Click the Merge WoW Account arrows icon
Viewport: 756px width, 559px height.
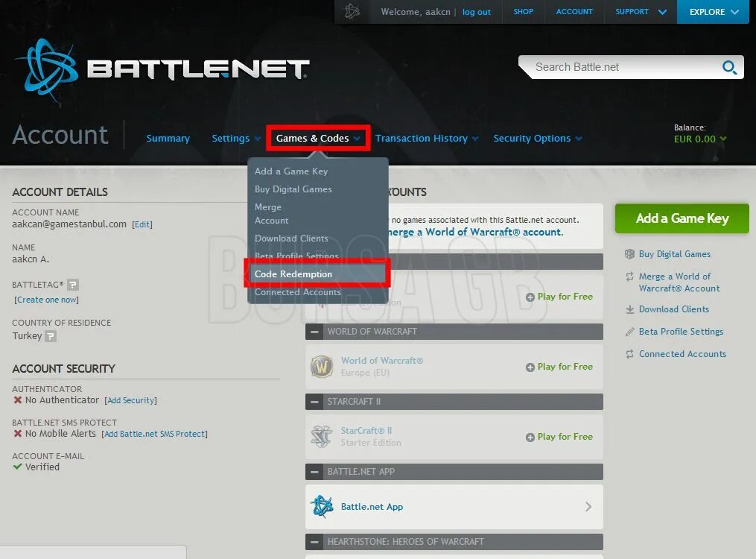point(629,277)
